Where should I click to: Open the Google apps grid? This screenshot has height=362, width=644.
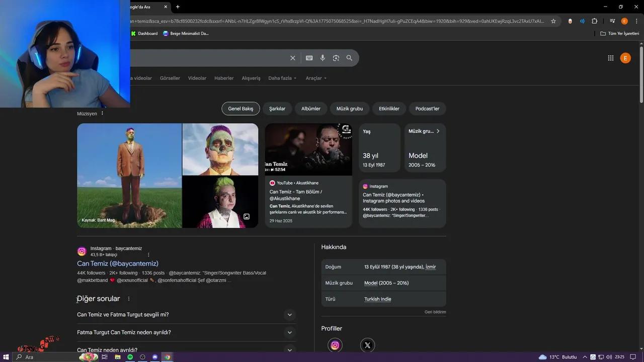pos(610,58)
